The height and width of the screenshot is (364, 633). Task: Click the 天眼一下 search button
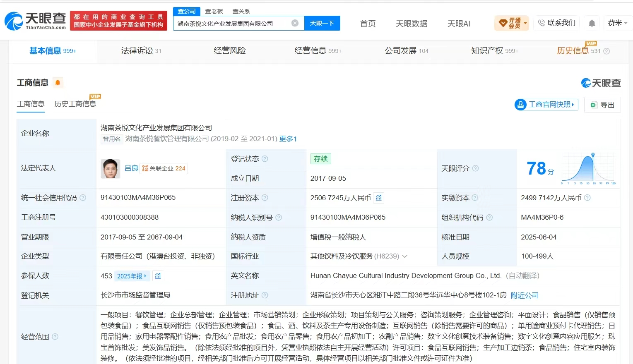pos(322,23)
